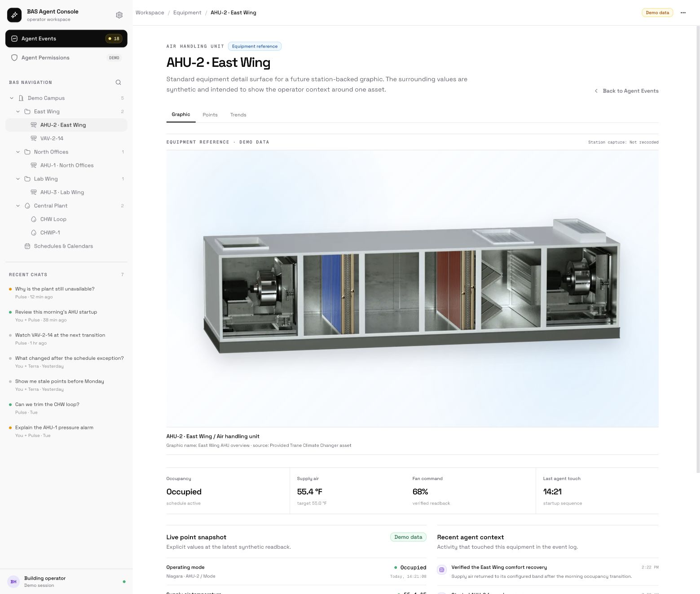Go to Workspace breadcrumb
Image resolution: width=700 pixels, height=594 pixels.
150,13
